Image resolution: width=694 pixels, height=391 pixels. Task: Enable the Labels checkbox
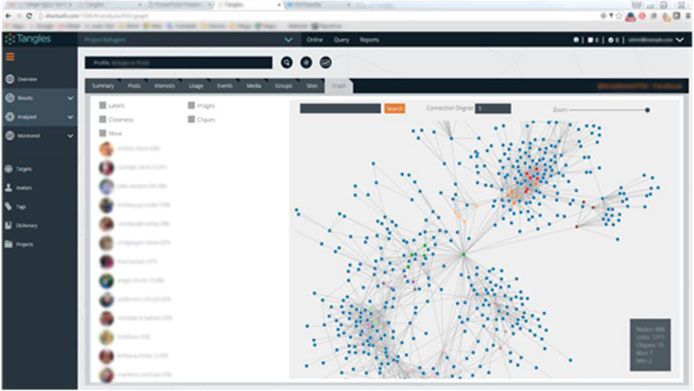click(x=103, y=105)
